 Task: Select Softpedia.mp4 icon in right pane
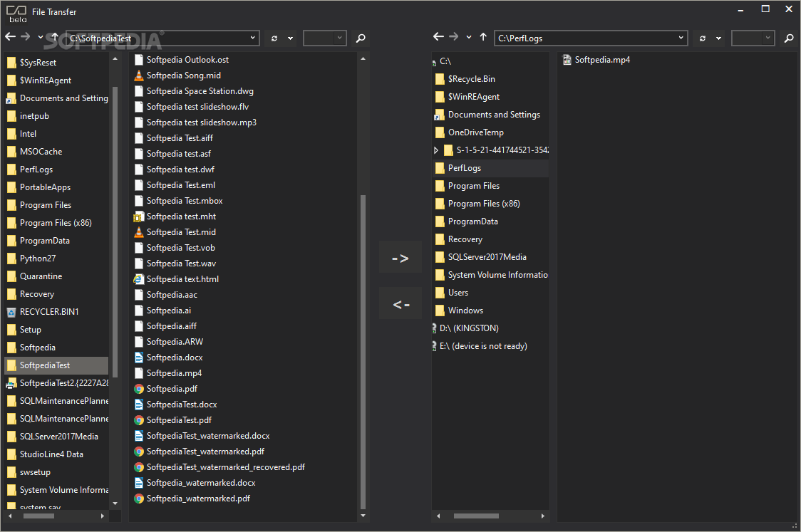click(567, 61)
